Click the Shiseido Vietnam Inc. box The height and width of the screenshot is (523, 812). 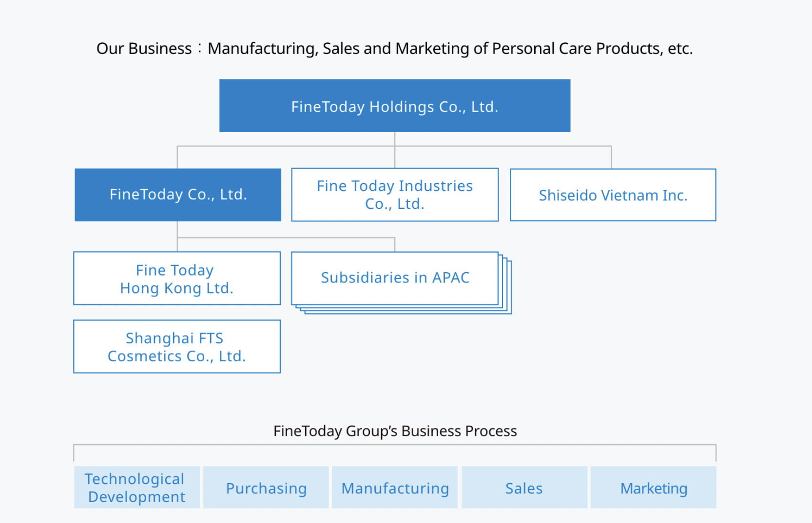click(613, 195)
